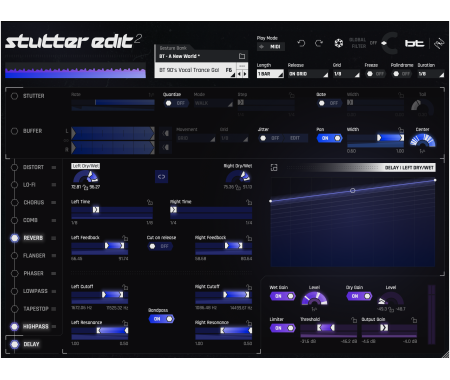The height and width of the screenshot is (380, 450).
Task: Turn off the Wet Gain switch
Action: 282,296
